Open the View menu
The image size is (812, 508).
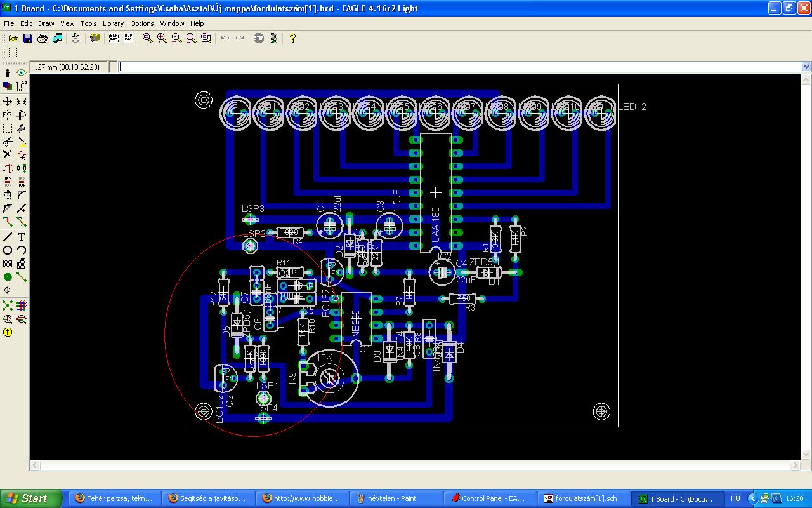tap(67, 23)
